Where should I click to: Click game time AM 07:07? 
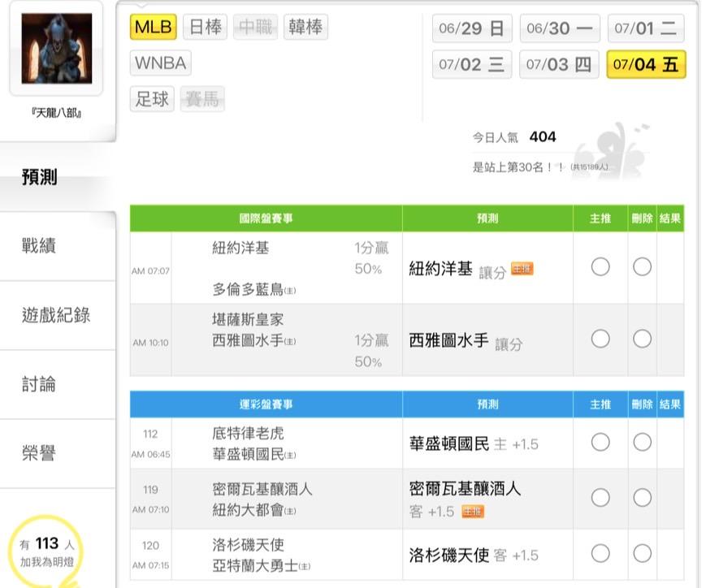150,271
